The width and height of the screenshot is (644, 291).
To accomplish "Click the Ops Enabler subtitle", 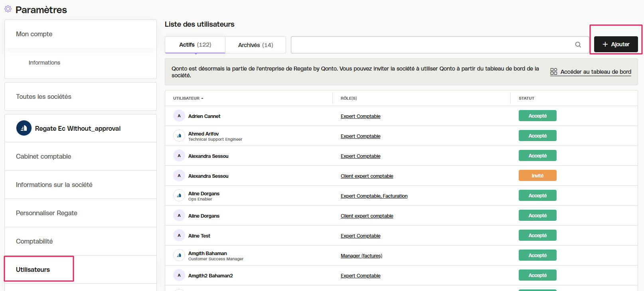I will pos(200,199).
